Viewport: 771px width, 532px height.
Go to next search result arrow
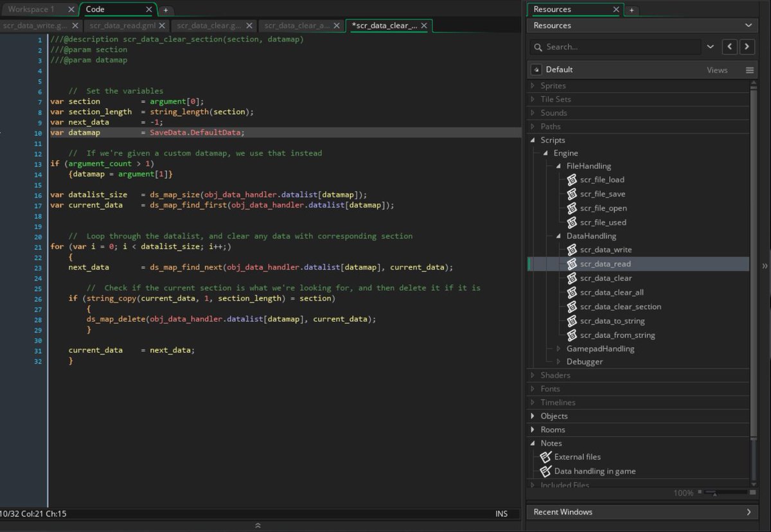tap(747, 47)
